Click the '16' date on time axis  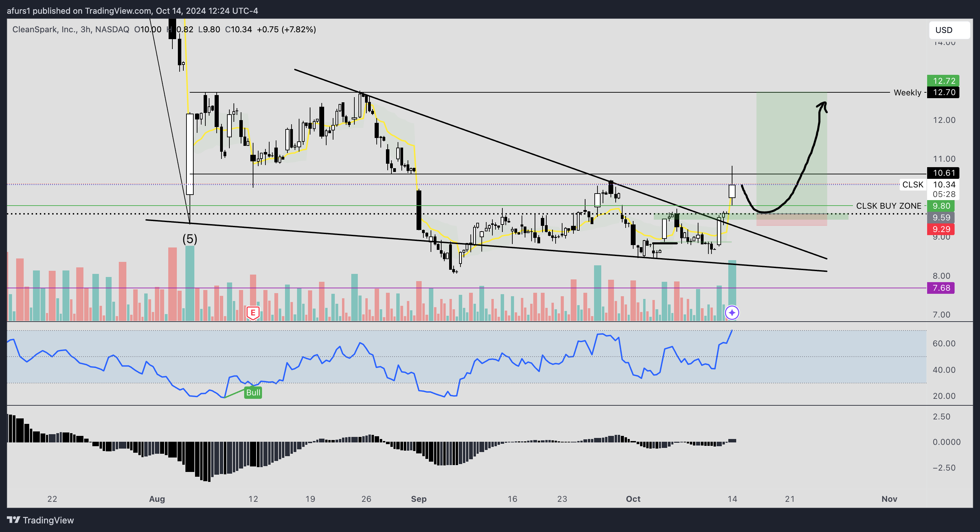click(512, 499)
